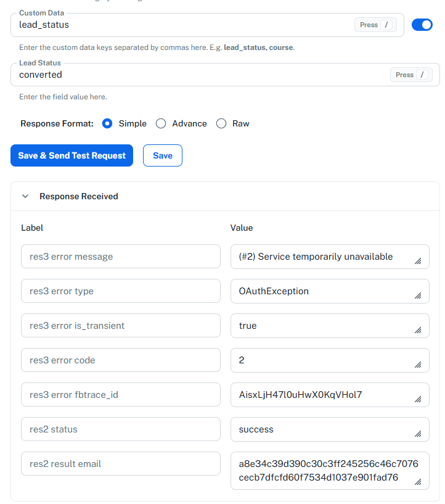
Task: Click the 'true' value box
Action: [x=330, y=326]
